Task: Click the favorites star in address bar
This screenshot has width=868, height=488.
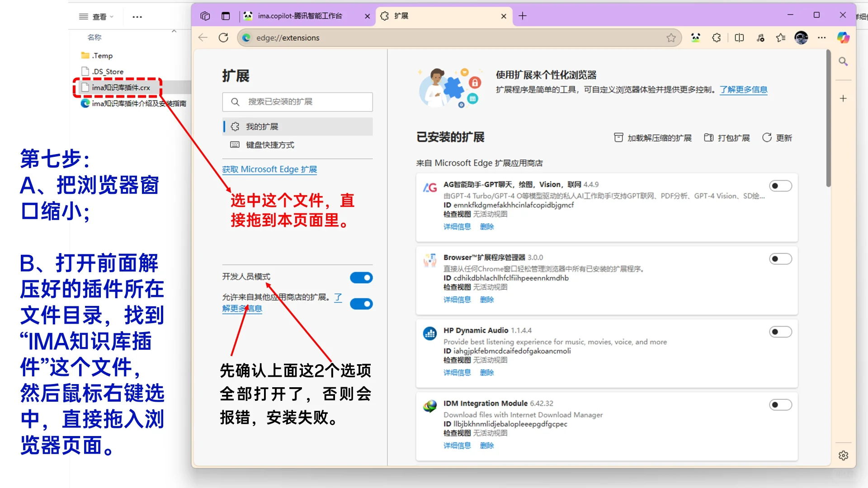Action: point(671,38)
